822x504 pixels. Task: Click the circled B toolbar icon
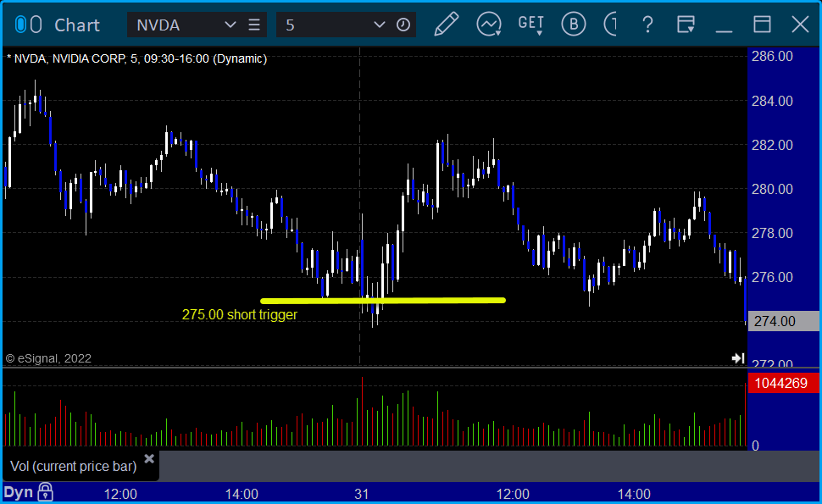click(574, 24)
